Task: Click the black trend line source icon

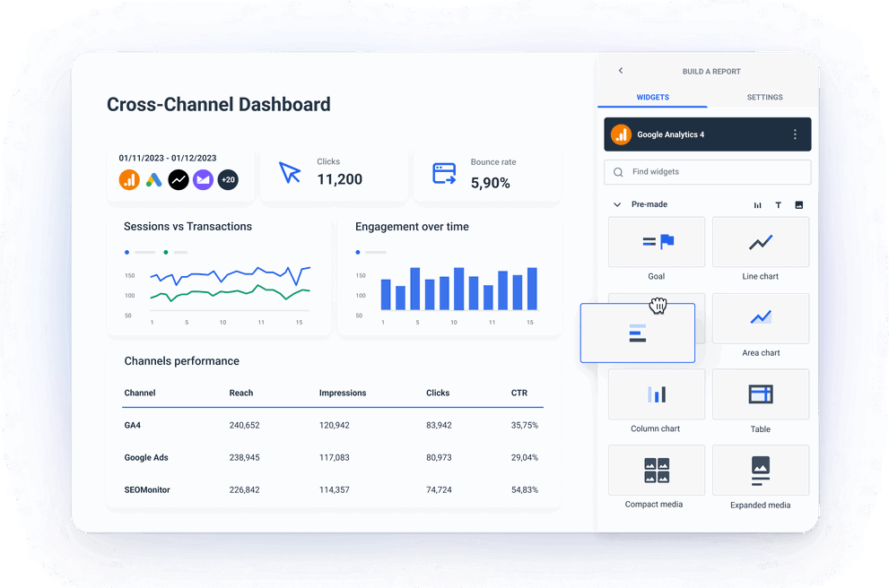Action: pos(179,180)
